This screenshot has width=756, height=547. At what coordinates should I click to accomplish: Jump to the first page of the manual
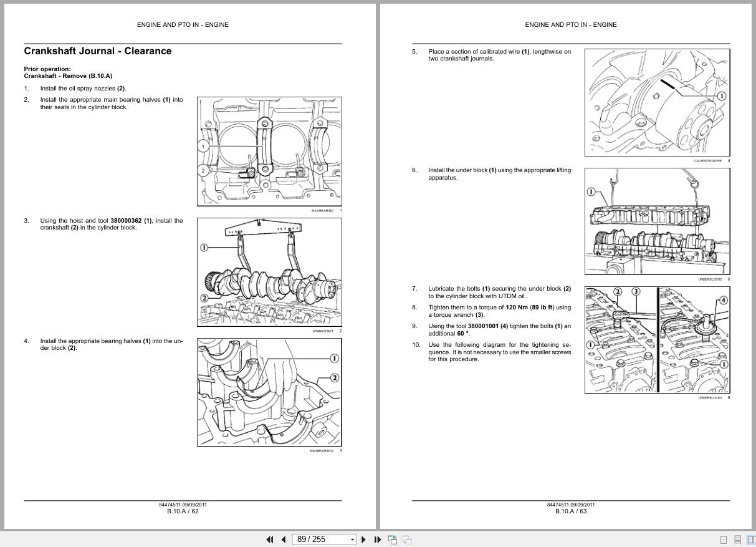pos(270,539)
